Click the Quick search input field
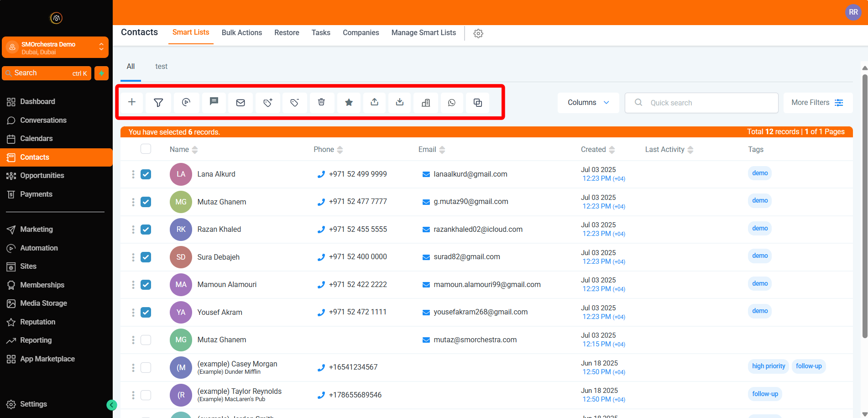This screenshot has height=418, width=868. coord(707,103)
